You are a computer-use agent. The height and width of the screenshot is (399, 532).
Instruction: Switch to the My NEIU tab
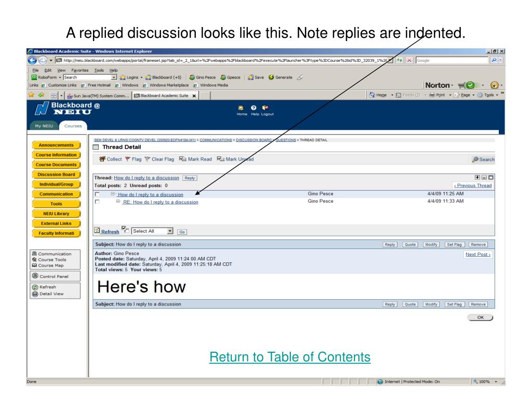[x=44, y=126]
